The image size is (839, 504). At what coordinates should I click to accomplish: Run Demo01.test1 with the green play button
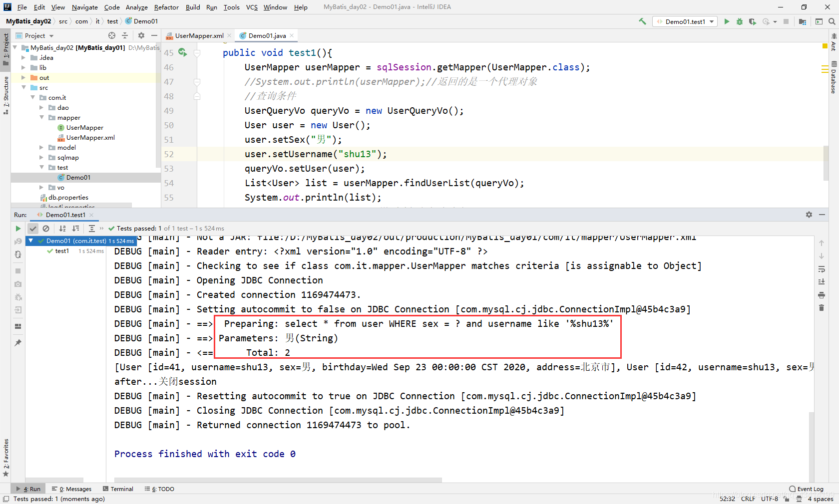click(x=727, y=21)
